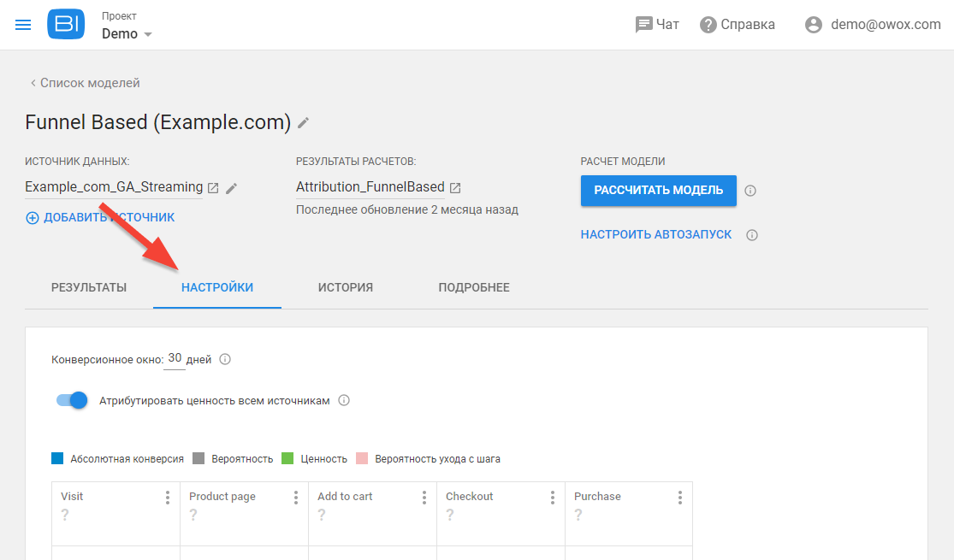Click the conversion window days input field
The image size is (954, 560).
(x=174, y=358)
